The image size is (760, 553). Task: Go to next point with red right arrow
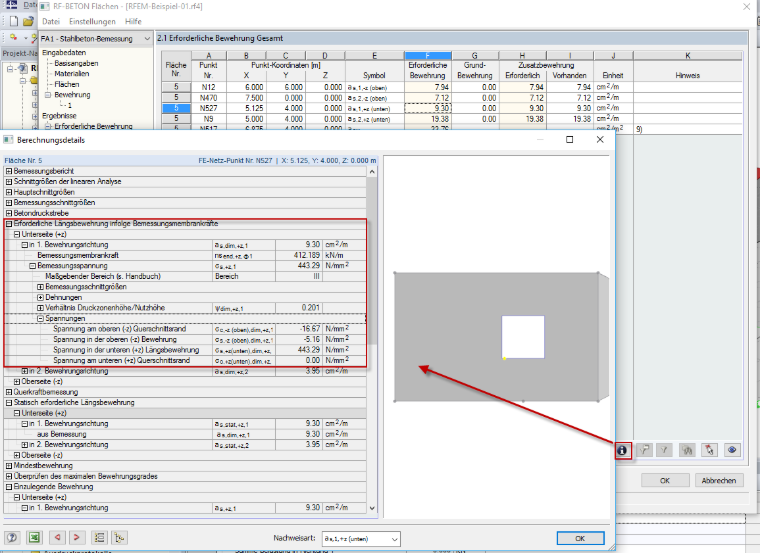(77, 537)
